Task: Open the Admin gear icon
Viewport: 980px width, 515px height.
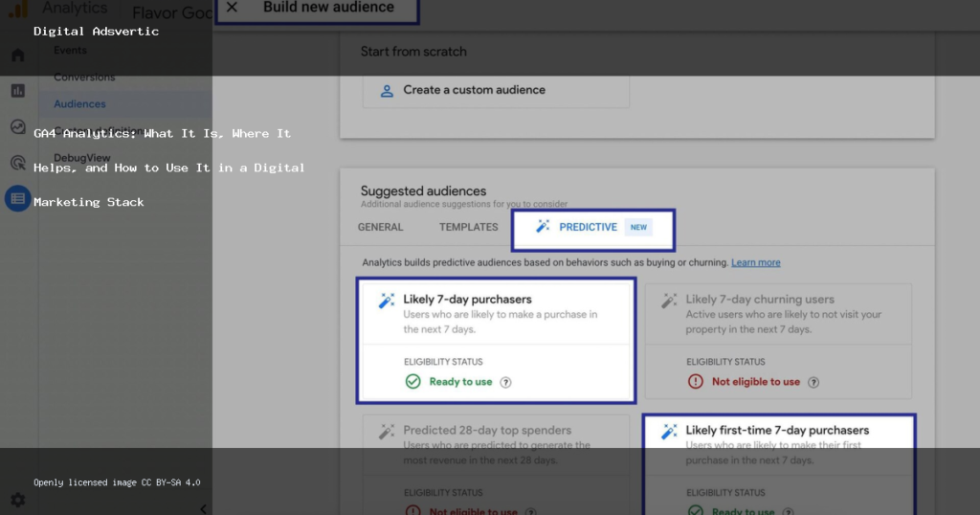Action: click(17, 500)
